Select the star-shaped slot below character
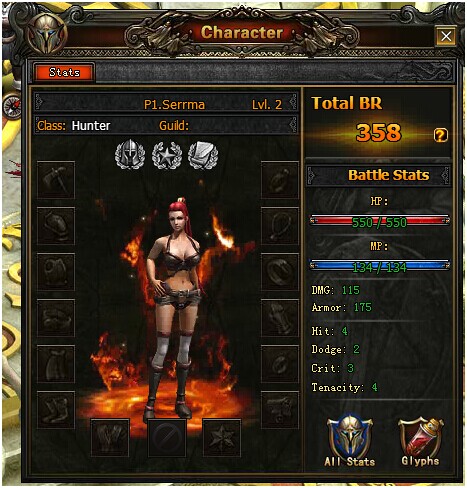 click(222, 438)
